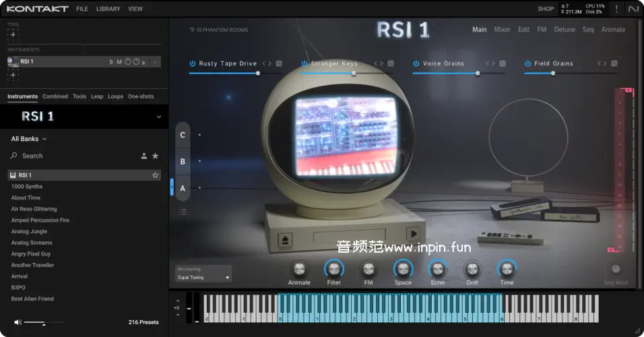
Task: Open the Seq tab
Action: pos(587,30)
